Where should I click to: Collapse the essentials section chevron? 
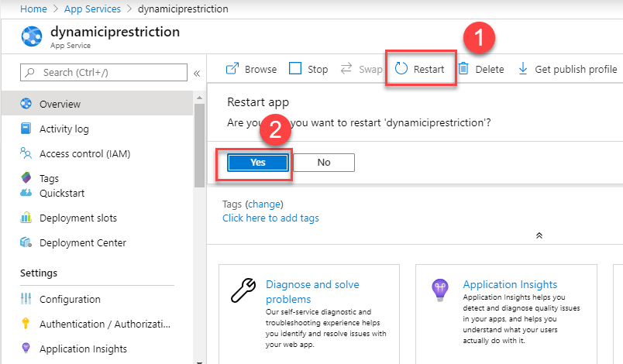coord(539,235)
